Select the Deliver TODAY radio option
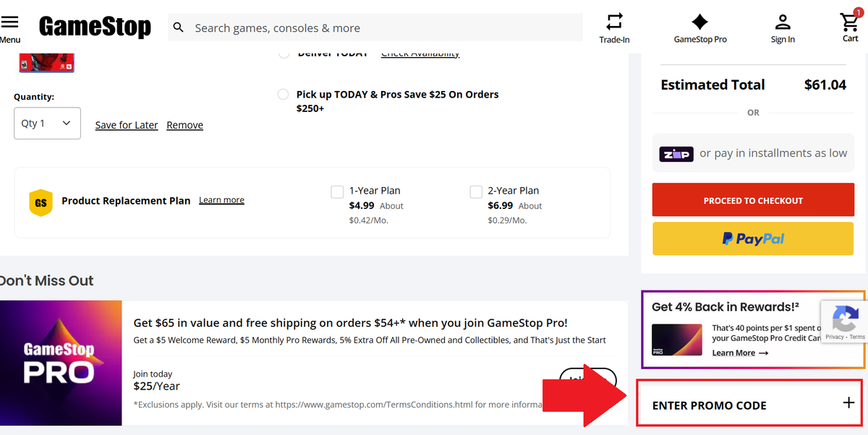The width and height of the screenshot is (868, 435). pos(283,52)
